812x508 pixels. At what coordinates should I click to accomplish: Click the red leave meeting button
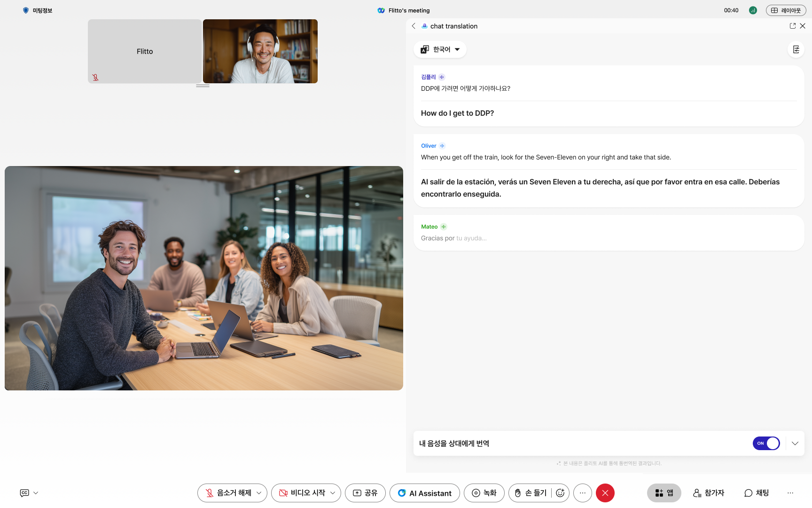point(605,493)
